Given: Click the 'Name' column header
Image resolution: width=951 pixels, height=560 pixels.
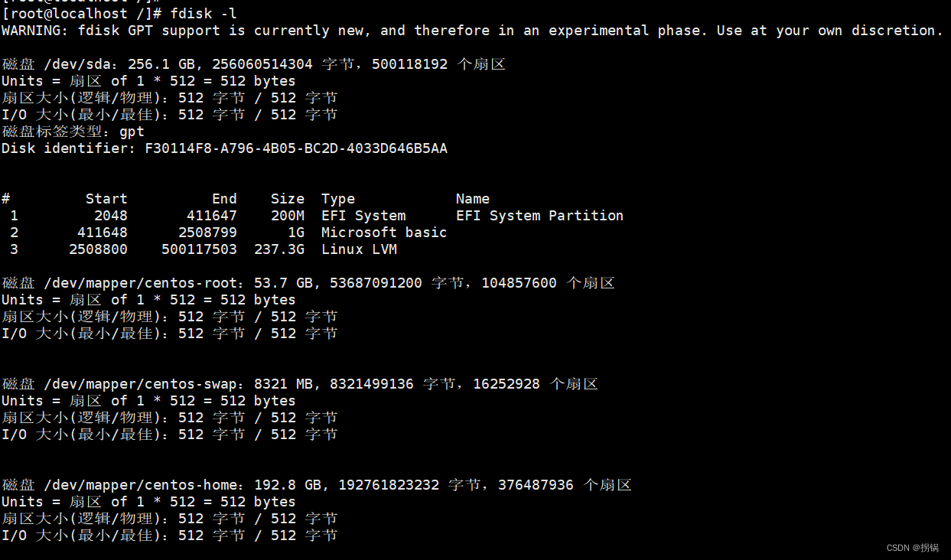Looking at the screenshot, I should (x=473, y=199).
